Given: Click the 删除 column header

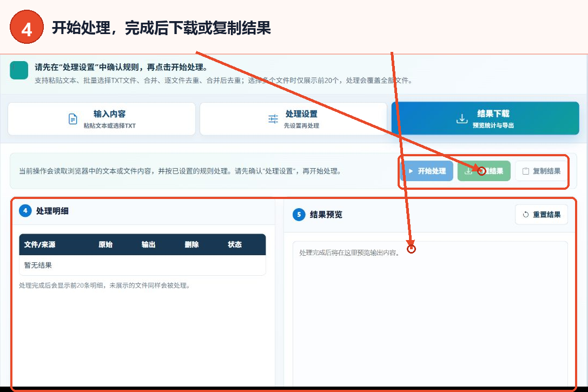Looking at the screenshot, I should tap(191, 244).
